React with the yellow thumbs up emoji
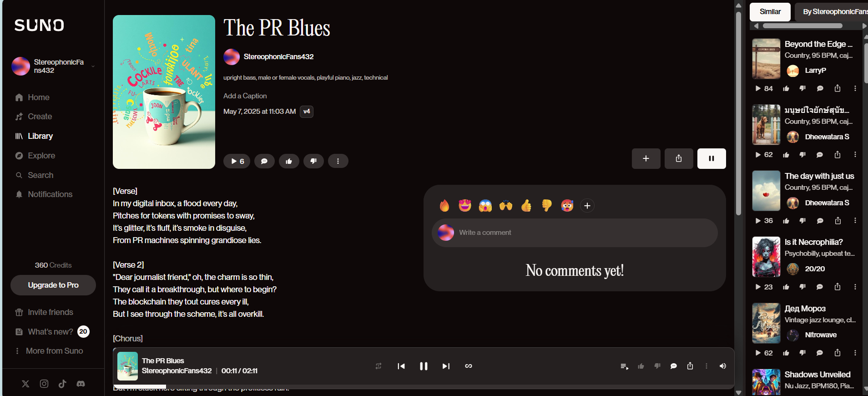Screen dimensions: 868x396 [526, 206]
